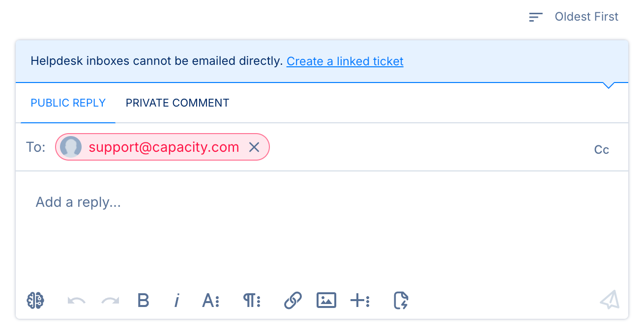
Task: Switch to the Private Comment tab
Action: (x=177, y=103)
